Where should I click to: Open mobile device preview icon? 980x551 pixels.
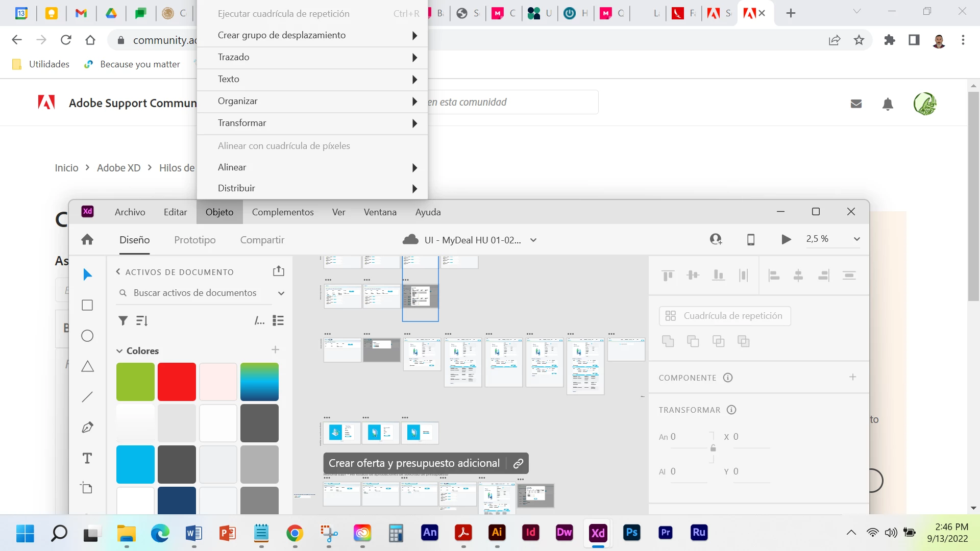pyautogui.click(x=751, y=239)
